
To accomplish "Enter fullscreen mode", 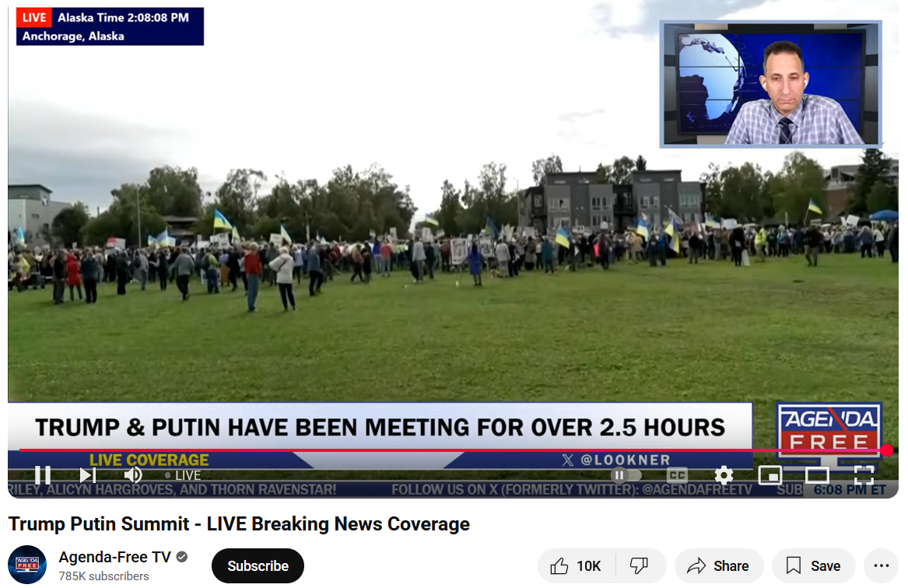I will pyautogui.click(x=864, y=475).
